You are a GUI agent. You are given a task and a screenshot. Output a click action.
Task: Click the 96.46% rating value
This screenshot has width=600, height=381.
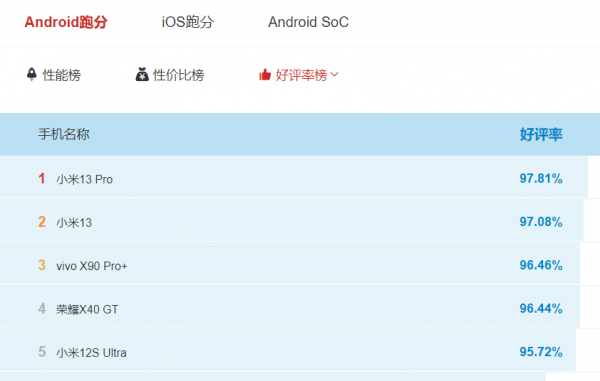pyautogui.click(x=541, y=265)
